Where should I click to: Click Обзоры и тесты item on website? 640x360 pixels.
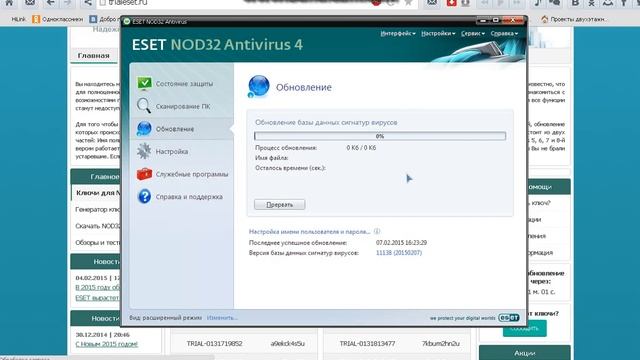coord(97,242)
